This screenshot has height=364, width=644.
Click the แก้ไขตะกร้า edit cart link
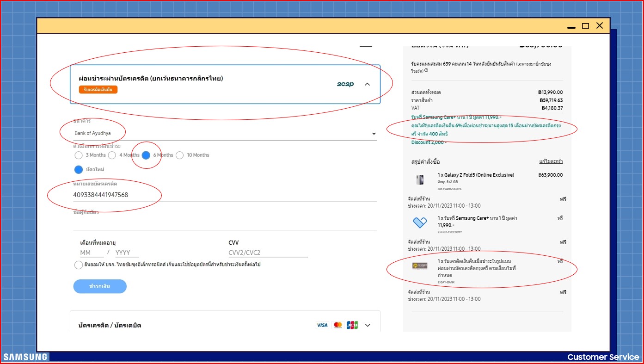click(x=551, y=161)
